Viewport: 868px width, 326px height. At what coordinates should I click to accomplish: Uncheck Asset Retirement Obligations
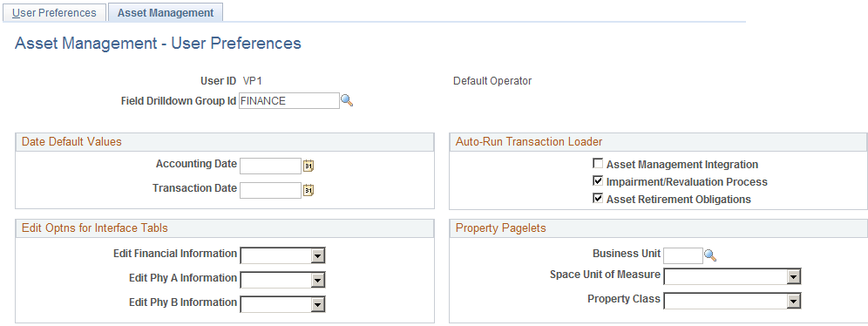(598, 198)
